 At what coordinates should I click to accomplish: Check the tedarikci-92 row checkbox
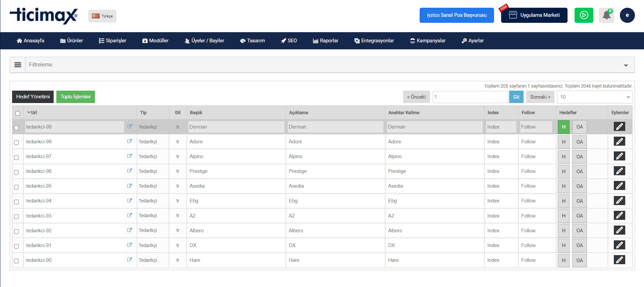pyautogui.click(x=16, y=232)
